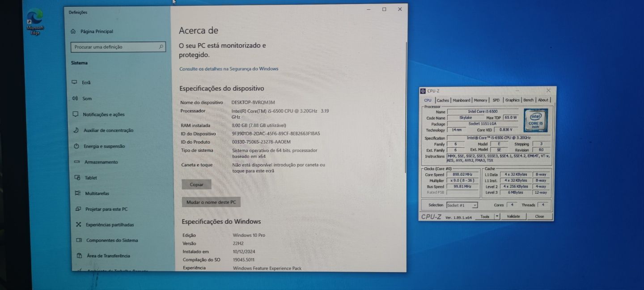The width and height of the screenshot is (644, 290).
Task: Switch to the Memory tab in CPU-Z
Action: (x=481, y=100)
